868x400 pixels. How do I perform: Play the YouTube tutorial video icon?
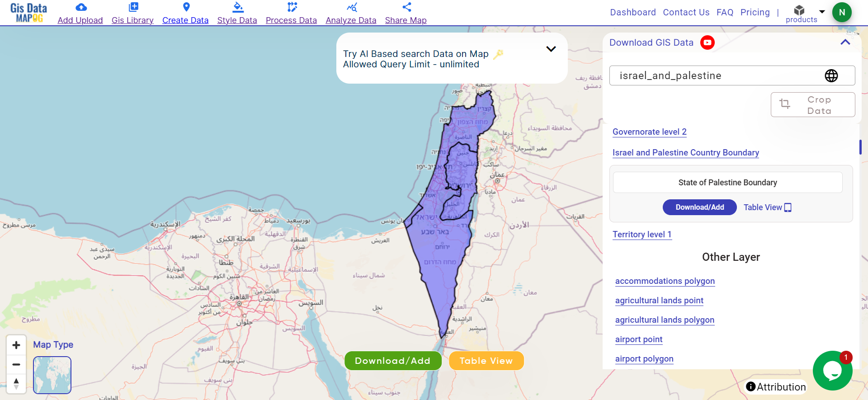(707, 42)
